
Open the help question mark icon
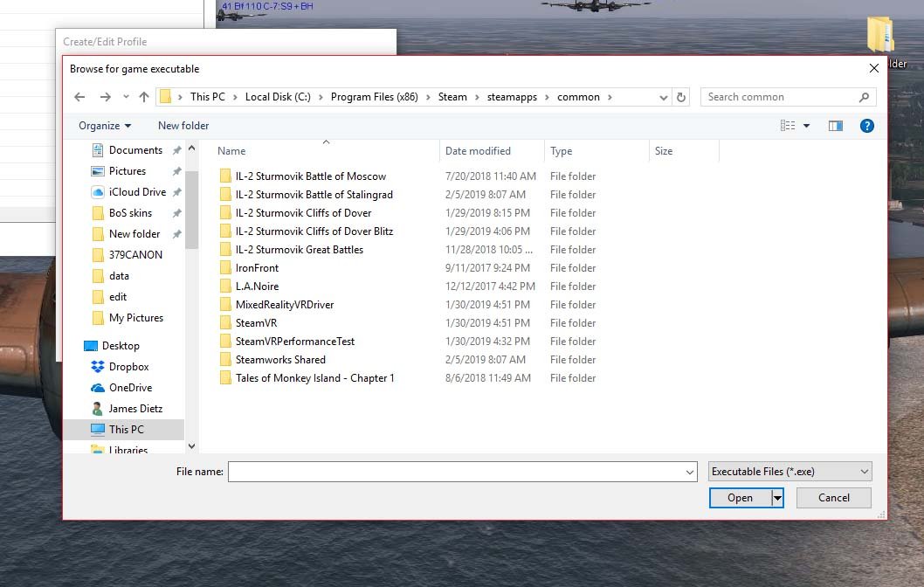(x=866, y=126)
